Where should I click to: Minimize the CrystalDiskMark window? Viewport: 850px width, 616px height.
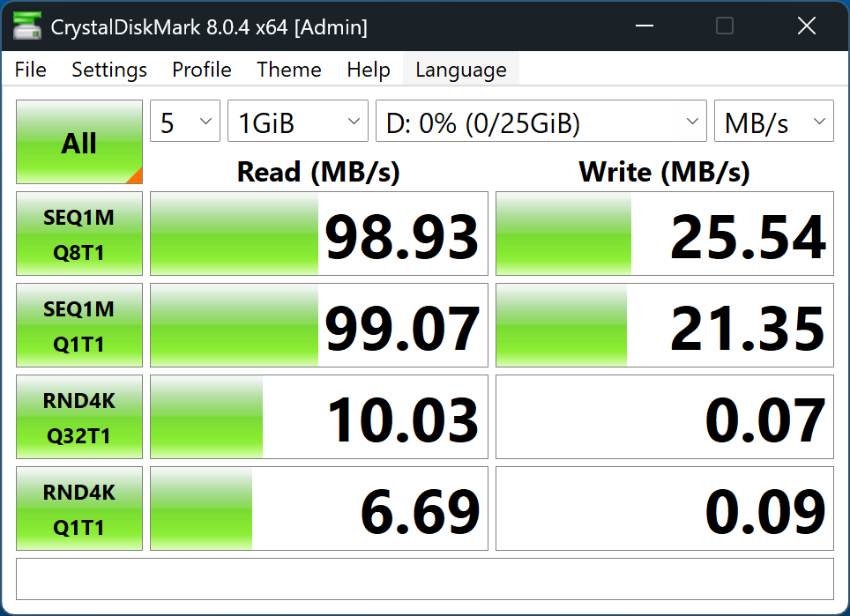pos(644,26)
